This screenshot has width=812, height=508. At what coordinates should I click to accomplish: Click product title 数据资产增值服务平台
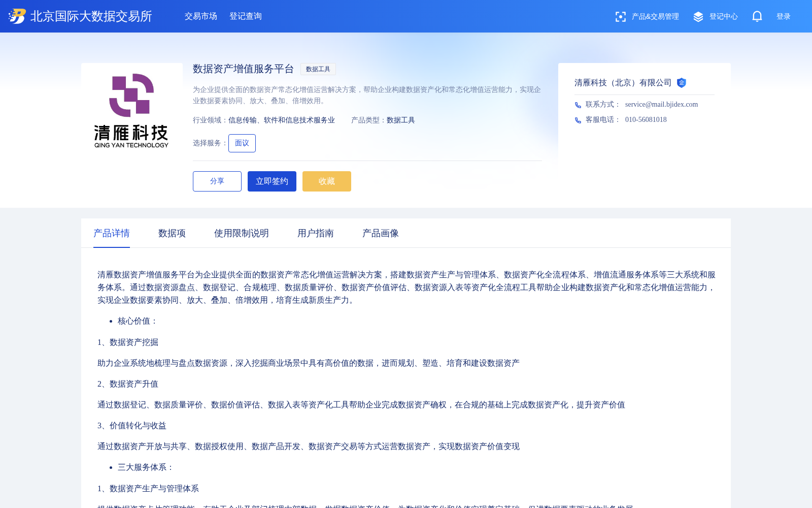(244, 69)
